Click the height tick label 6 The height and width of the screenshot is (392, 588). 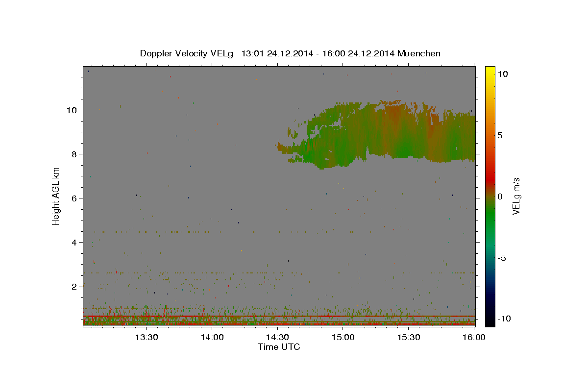tap(74, 198)
